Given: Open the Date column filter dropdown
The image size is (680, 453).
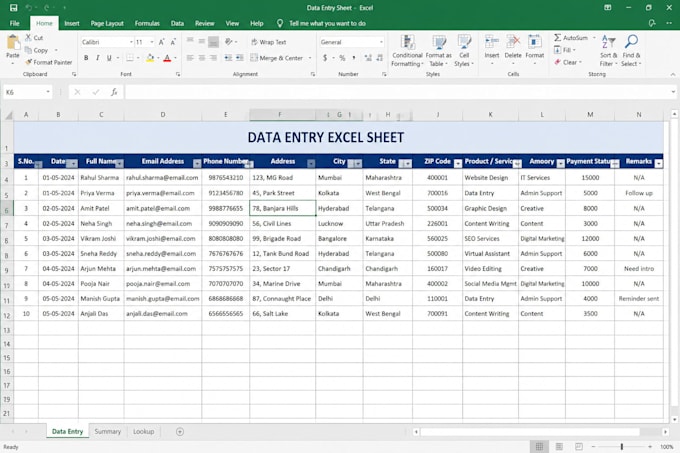Looking at the screenshot, I should pos(73,163).
